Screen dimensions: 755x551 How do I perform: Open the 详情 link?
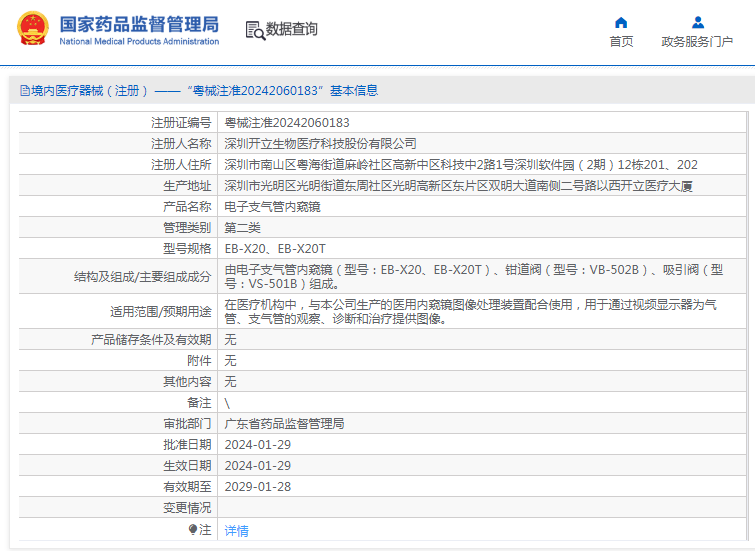click(x=236, y=531)
